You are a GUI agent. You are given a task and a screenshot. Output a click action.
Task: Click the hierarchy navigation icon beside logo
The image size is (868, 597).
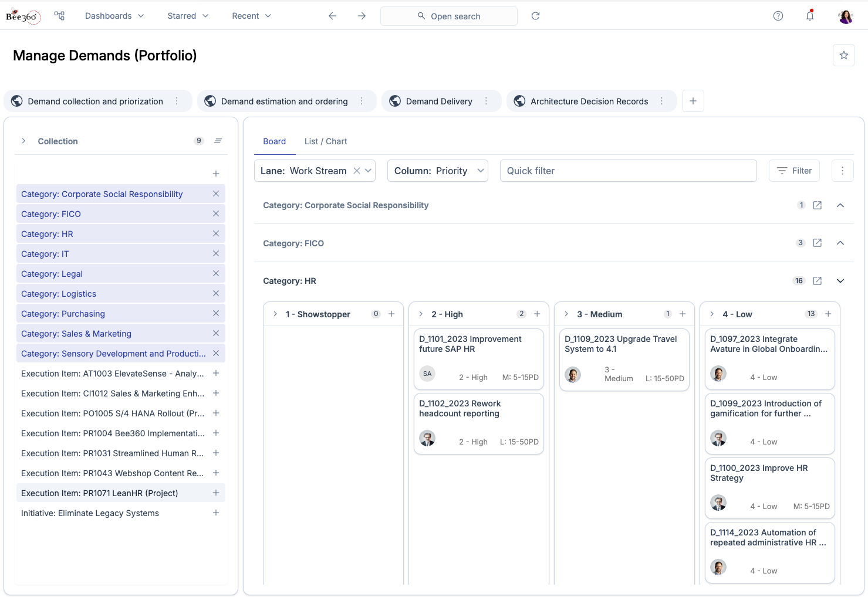tap(59, 16)
